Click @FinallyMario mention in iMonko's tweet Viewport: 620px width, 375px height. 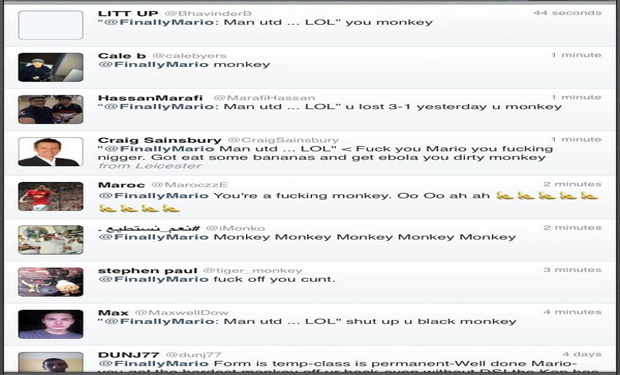(x=153, y=237)
